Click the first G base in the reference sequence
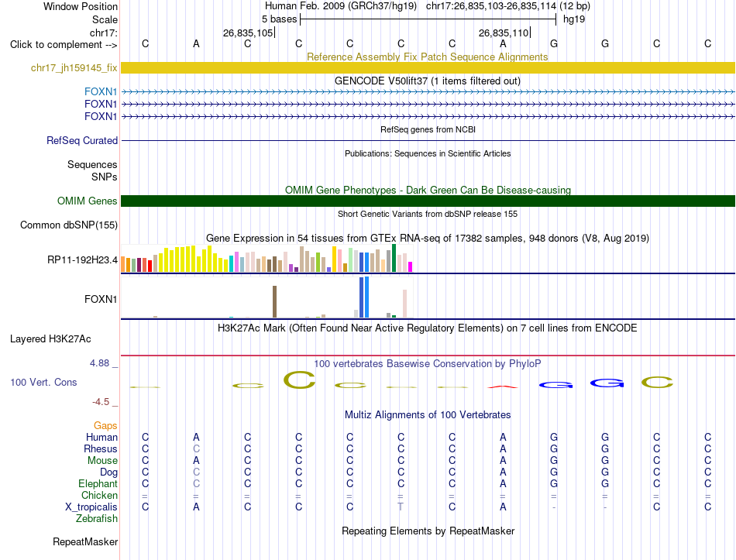The image size is (736, 560). (554, 43)
